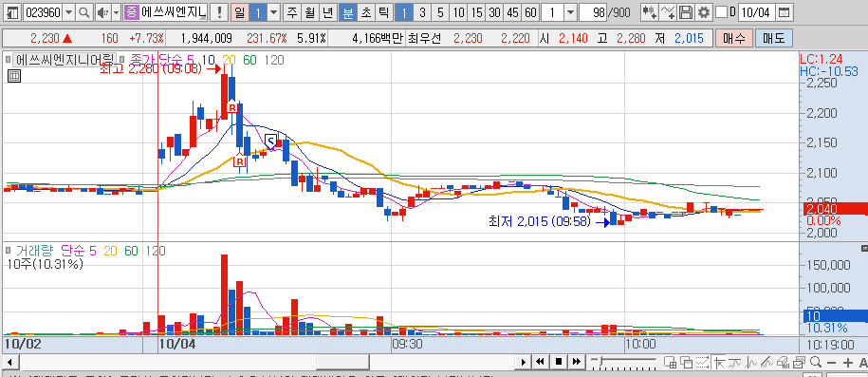Save chart settings with the floppy disk icon
The height and width of the screenshot is (377, 868).
click(686, 11)
